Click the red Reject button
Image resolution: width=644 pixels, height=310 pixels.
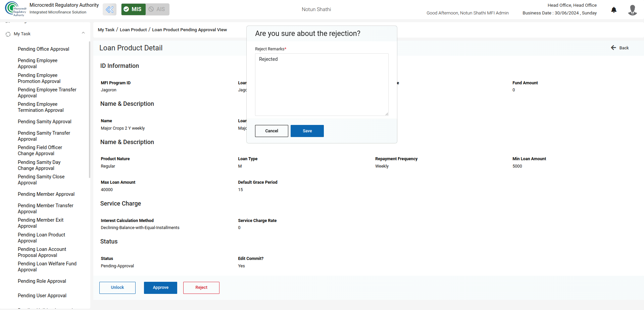click(201, 287)
